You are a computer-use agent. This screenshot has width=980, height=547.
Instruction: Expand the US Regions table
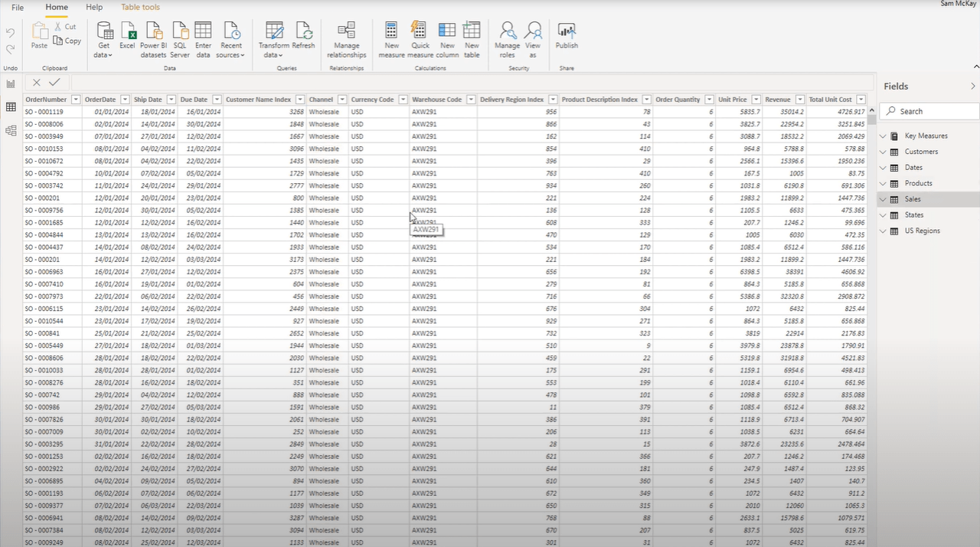tap(883, 231)
